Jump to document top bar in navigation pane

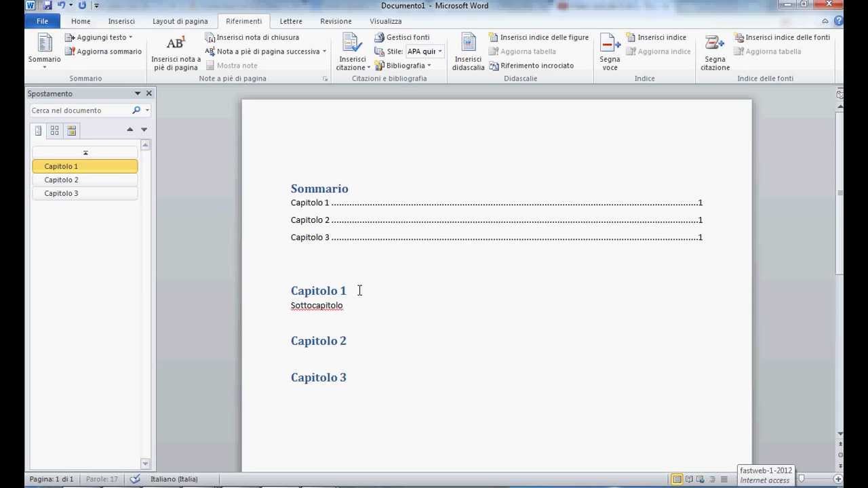(85, 152)
